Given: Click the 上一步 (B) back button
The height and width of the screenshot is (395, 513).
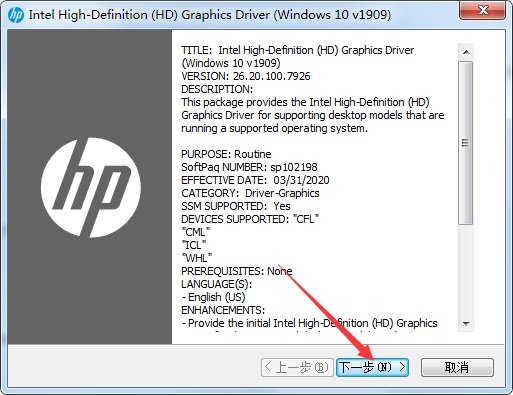Looking at the screenshot, I should coord(297,367).
